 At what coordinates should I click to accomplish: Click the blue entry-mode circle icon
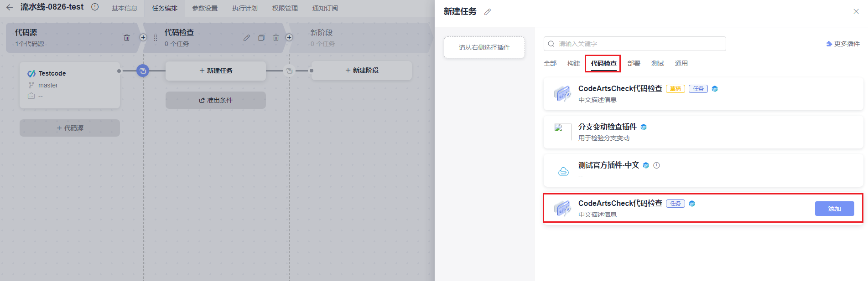pyautogui.click(x=143, y=71)
